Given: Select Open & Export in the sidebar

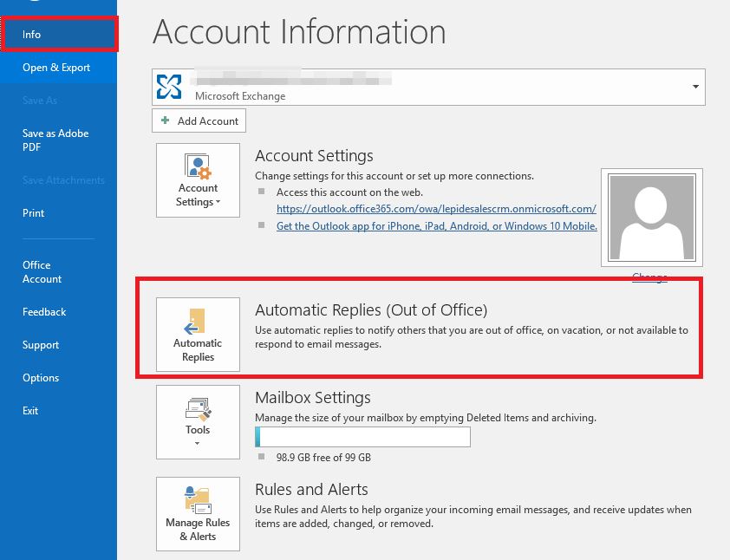Looking at the screenshot, I should tap(59, 68).
